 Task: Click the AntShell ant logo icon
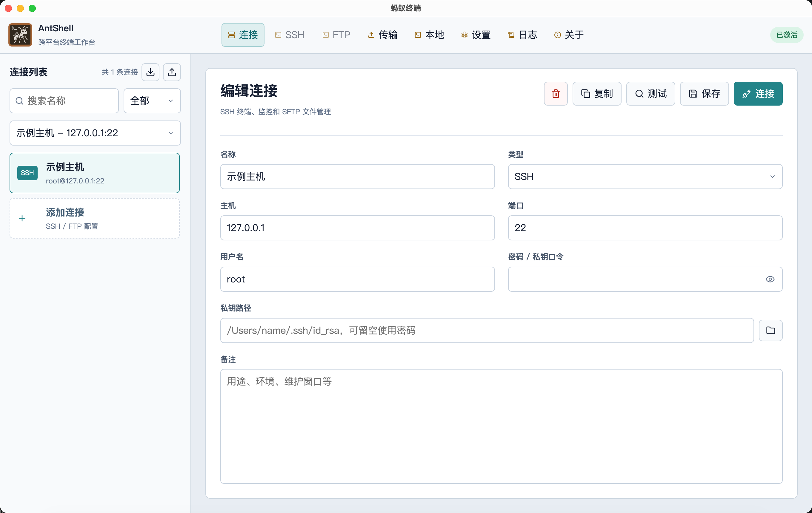(x=20, y=35)
